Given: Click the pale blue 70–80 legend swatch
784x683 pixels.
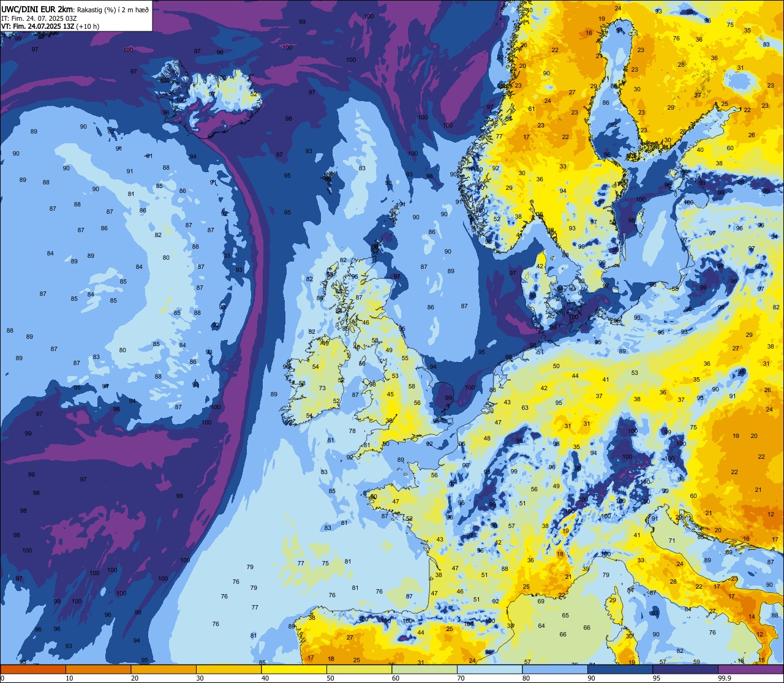Looking at the screenshot, I should 489,670.
